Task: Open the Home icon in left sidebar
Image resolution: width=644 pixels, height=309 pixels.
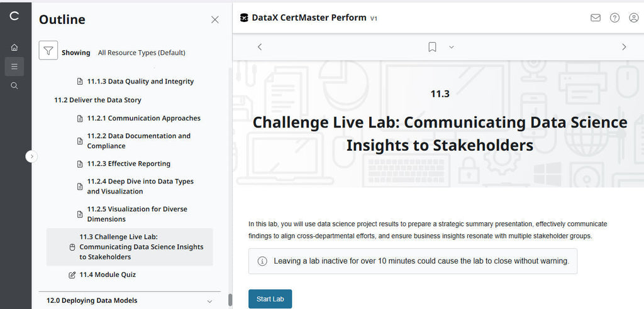Action: coord(14,47)
